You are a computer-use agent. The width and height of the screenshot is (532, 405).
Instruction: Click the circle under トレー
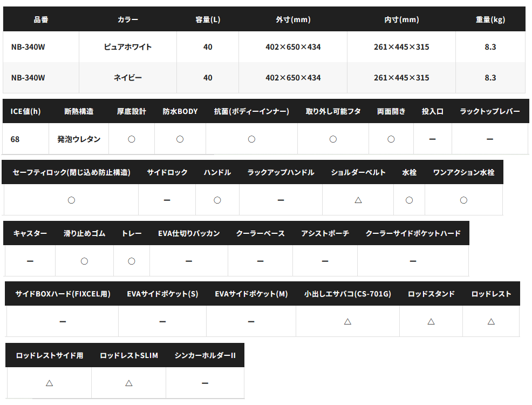[132, 261]
